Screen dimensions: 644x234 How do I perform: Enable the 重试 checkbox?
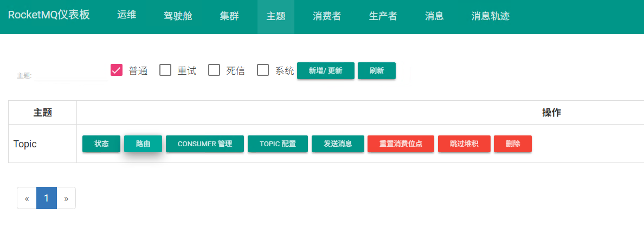click(165, 70)
